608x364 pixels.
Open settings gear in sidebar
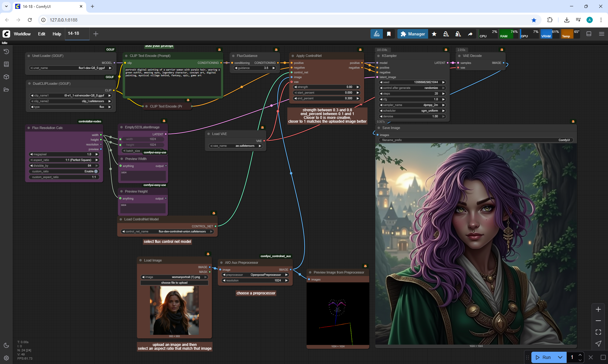[x=6, y=358]
